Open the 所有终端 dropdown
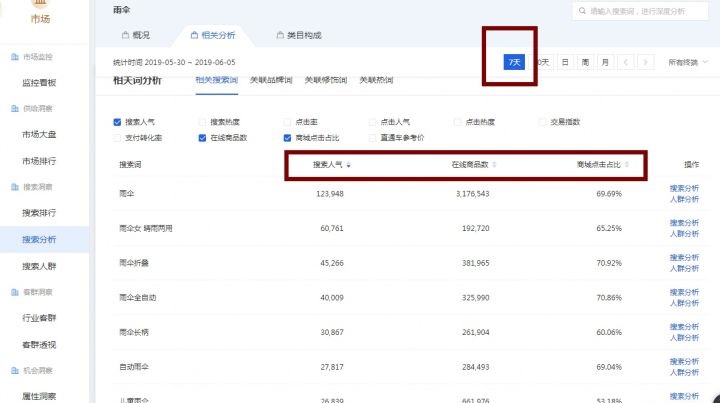This screenshot has width=724, height=403. (x=688, y=62)
